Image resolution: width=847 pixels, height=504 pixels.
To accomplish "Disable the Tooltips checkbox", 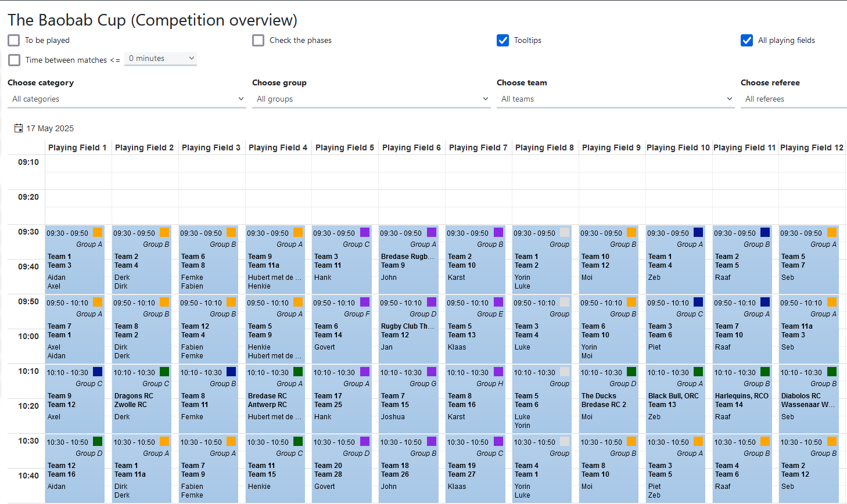I will (x=503, y=40).
